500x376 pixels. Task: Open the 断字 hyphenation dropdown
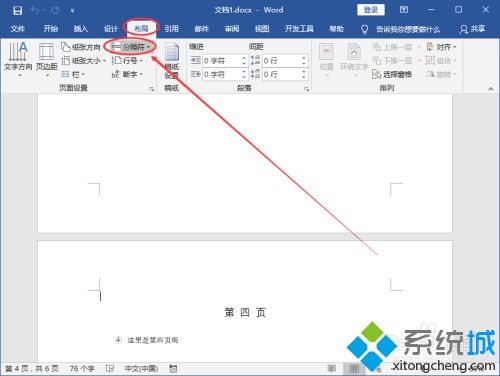(127, 74)
